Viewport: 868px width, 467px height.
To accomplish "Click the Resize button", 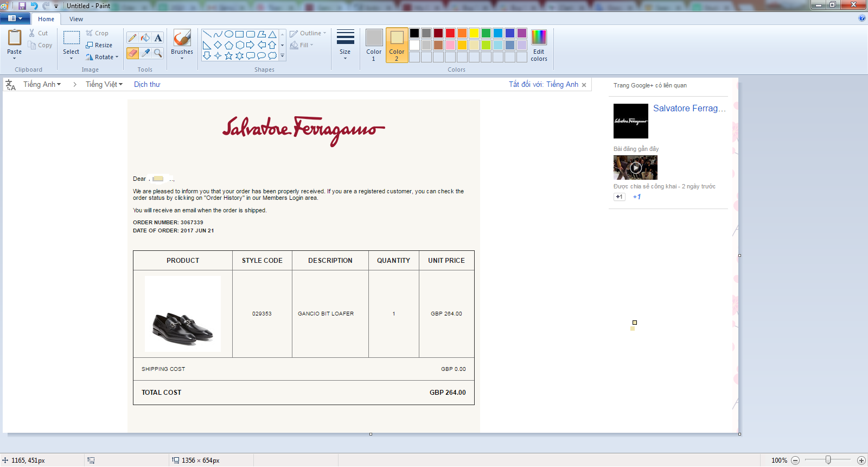I will [99, 45].
